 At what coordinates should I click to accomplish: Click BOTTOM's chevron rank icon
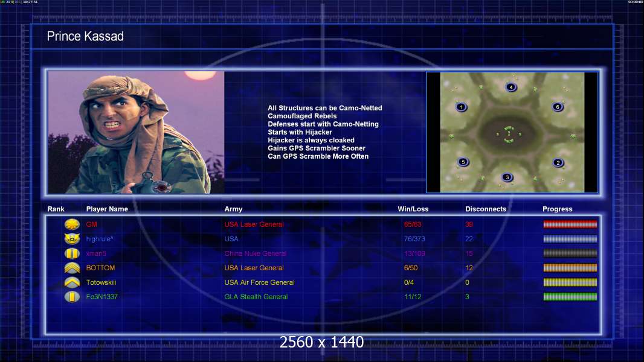pos(72,268)
